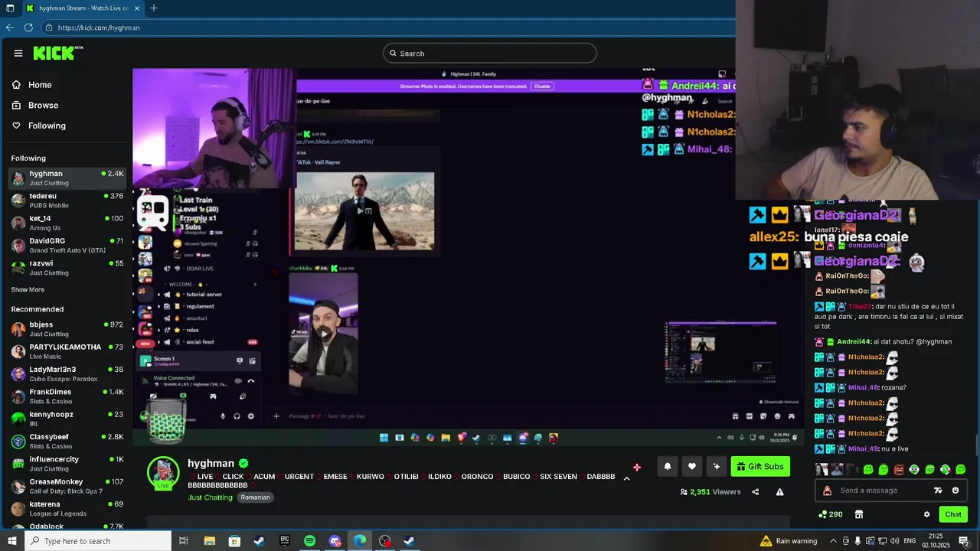Image resolution: width=980 pixels, height=551 pixels.
Task: Click the Windows taskbar search box
Action: point(96,541)
